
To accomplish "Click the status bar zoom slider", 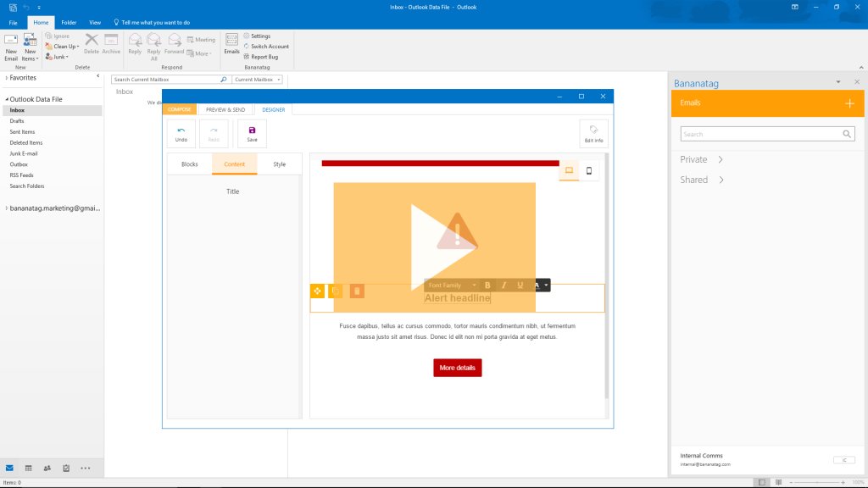I will (817, 482).
